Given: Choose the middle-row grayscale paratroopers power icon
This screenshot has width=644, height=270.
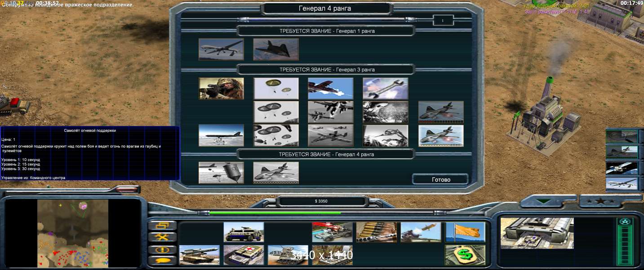Looking at the screenshot, I should point(276,112).
